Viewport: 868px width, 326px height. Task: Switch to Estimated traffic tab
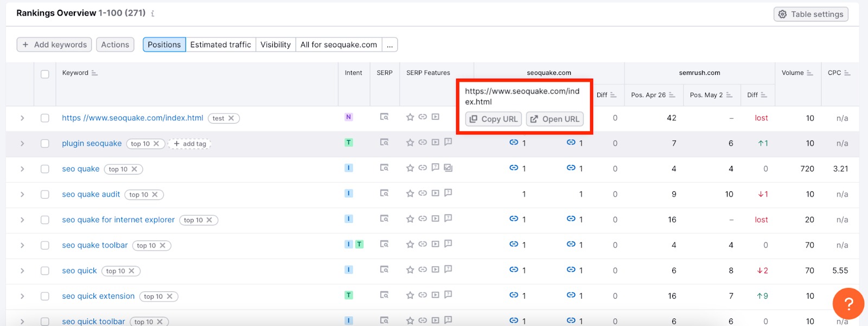[x=221, y=44]
